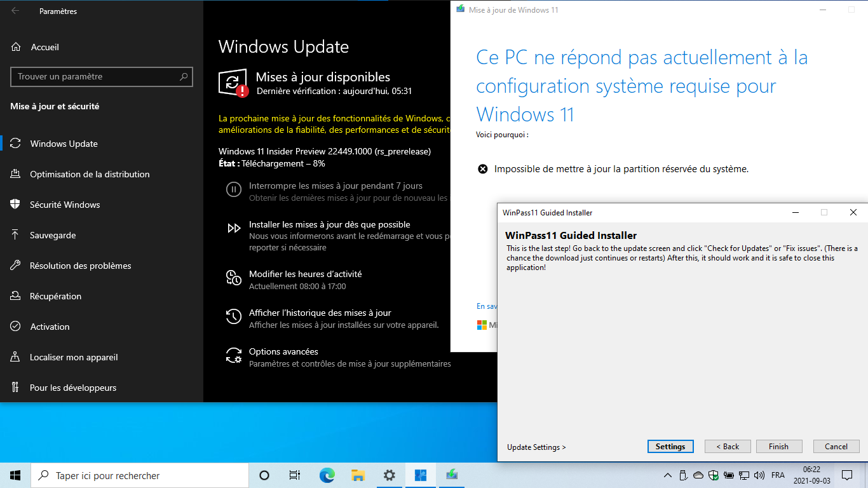Click the fast-forward icon for Installer les mises à jour

(x=234, y=227)
